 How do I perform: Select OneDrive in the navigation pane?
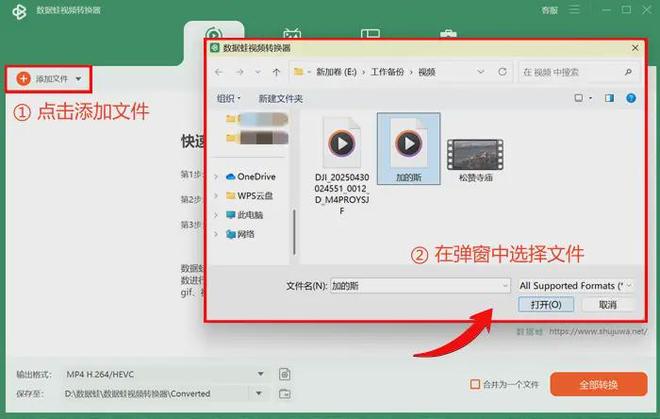[x=251, y=177]
